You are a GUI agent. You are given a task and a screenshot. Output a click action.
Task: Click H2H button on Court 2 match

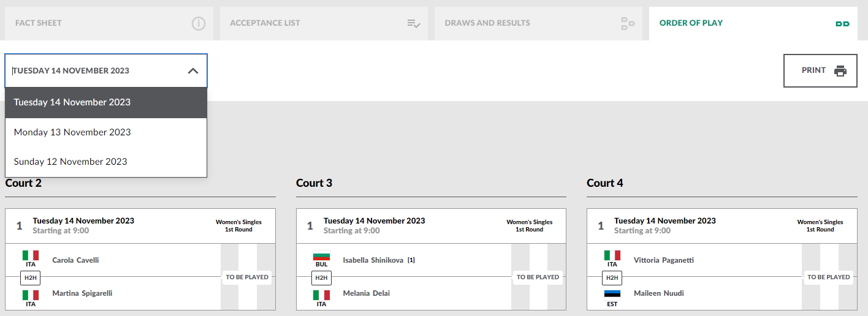pyautogui.click(x=31, y=277)
